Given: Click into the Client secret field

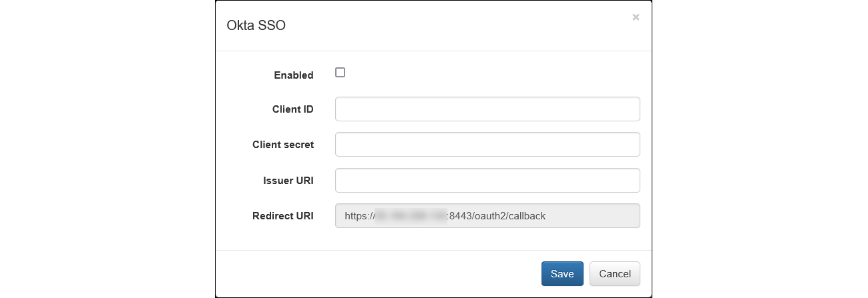Looking at the screenshot, I should click(487, 145).
